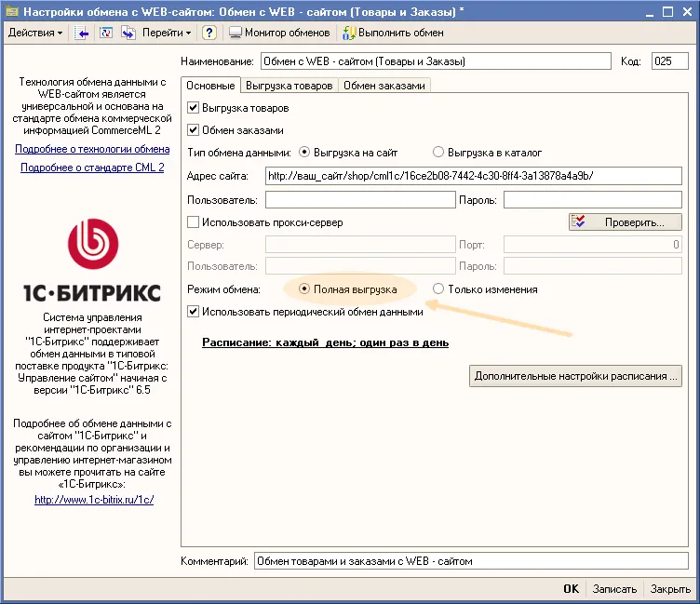Open the Действия dropdown menu
The width and height of the screenshot is (700, 604).
click(x=34, y=33)
